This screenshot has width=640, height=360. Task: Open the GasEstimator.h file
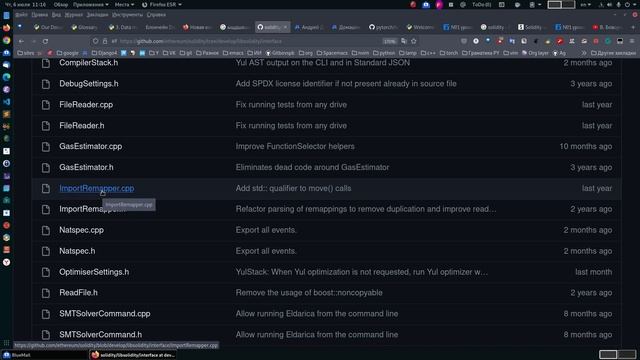[86, 167]
